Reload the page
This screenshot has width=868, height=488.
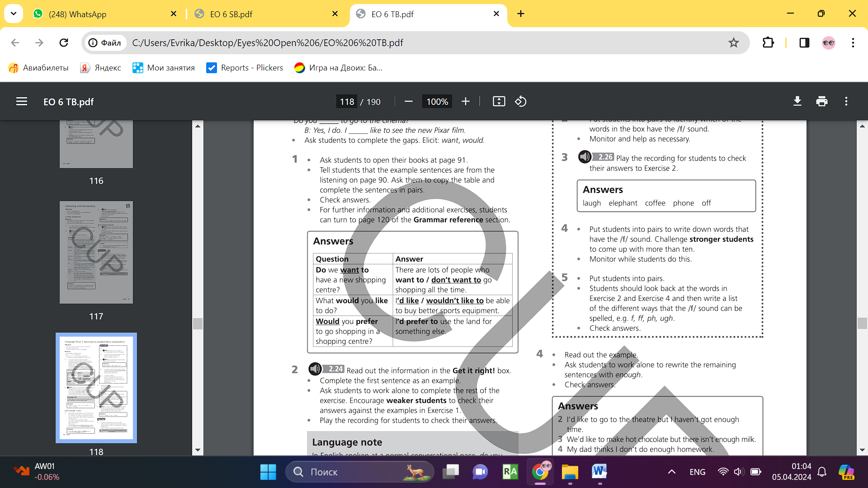(x=64, y=43)
